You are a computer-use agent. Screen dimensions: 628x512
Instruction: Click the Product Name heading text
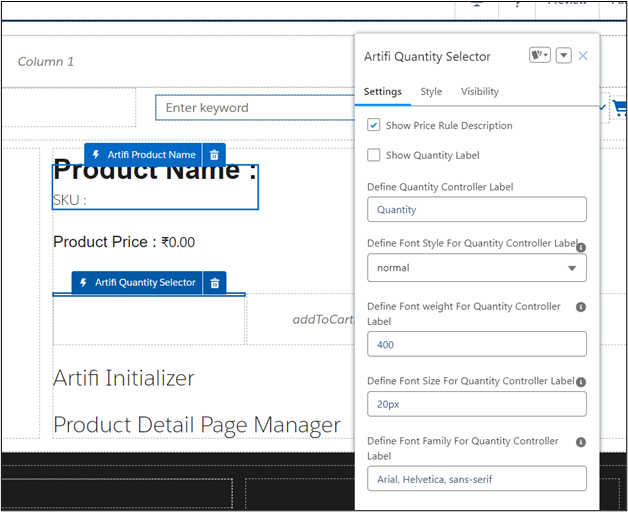(x=155, y=171)
